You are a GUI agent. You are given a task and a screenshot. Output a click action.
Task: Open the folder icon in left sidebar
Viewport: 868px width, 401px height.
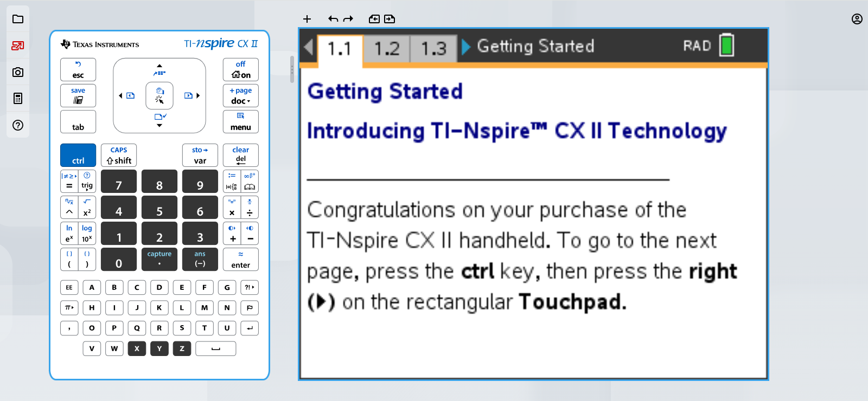[18, 19]
